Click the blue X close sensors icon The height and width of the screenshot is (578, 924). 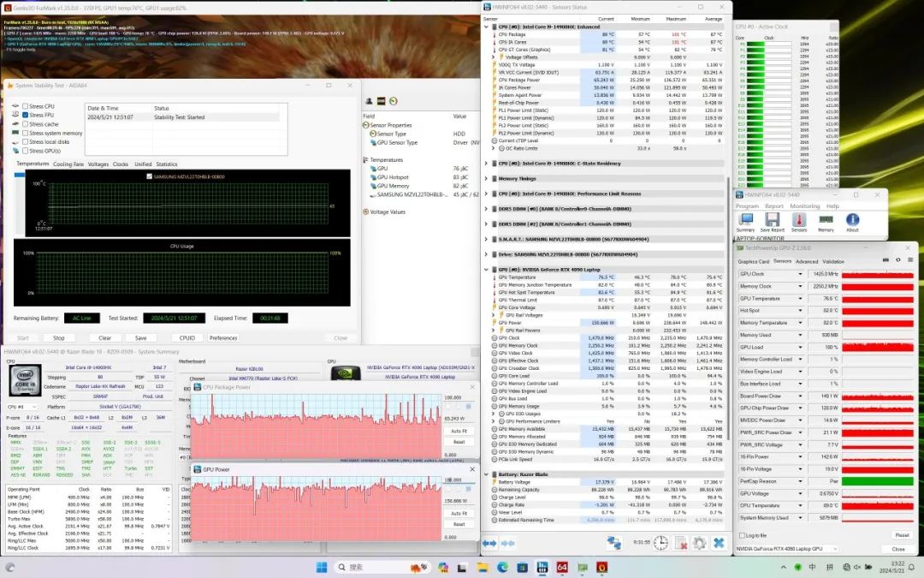coord(719,543)
